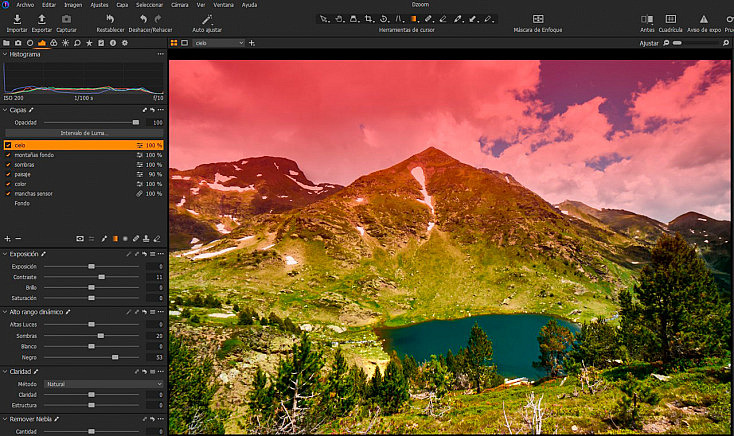The image size is (734, 436).
Task: Click the Rehacer redo arrow
Action: 158,19
